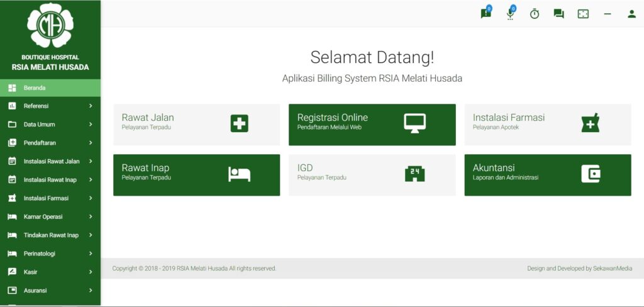Open the Kasir sidebar menu

pyautogui.click(x=50, y=272)
